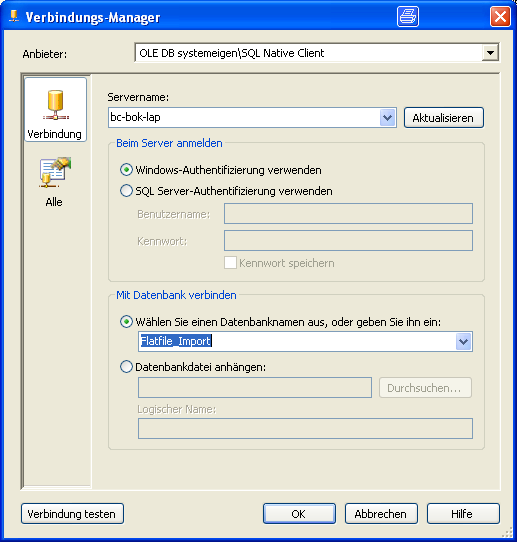Close the Verbindungs-Manager dialog
The width and height of the screenshot is (517, 542).
tap(500, 16)
